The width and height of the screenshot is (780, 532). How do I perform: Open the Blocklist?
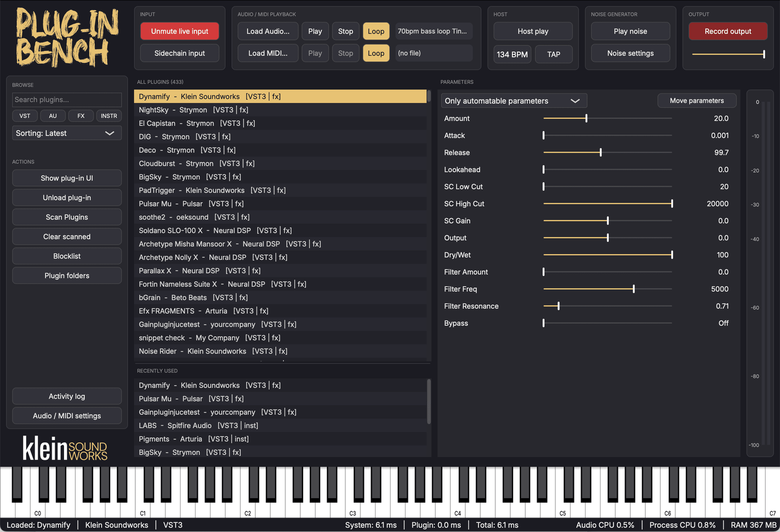[x=67, y=256]
